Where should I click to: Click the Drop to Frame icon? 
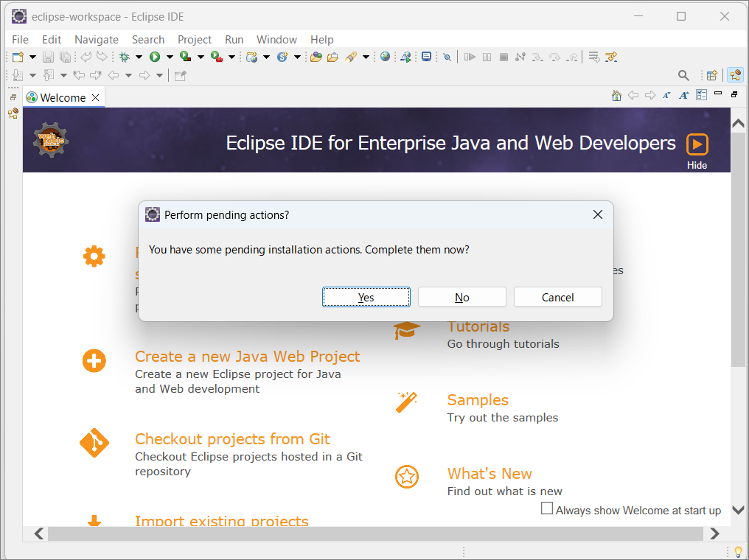click(x=593, y=57)
